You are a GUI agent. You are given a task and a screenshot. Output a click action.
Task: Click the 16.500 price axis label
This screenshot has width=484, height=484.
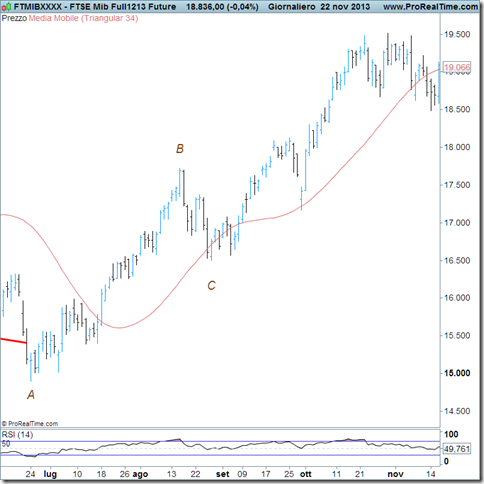457,260
